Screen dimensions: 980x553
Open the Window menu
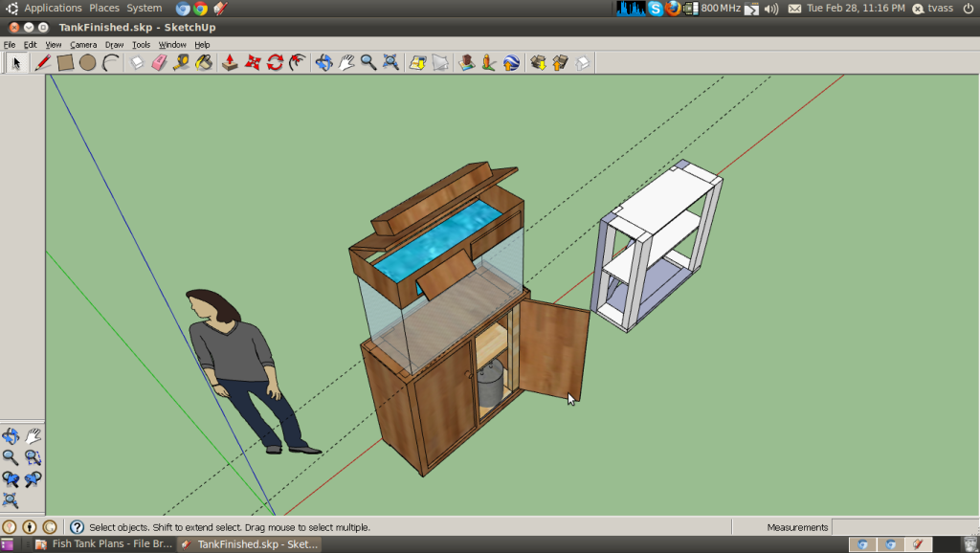click(172, 45)
